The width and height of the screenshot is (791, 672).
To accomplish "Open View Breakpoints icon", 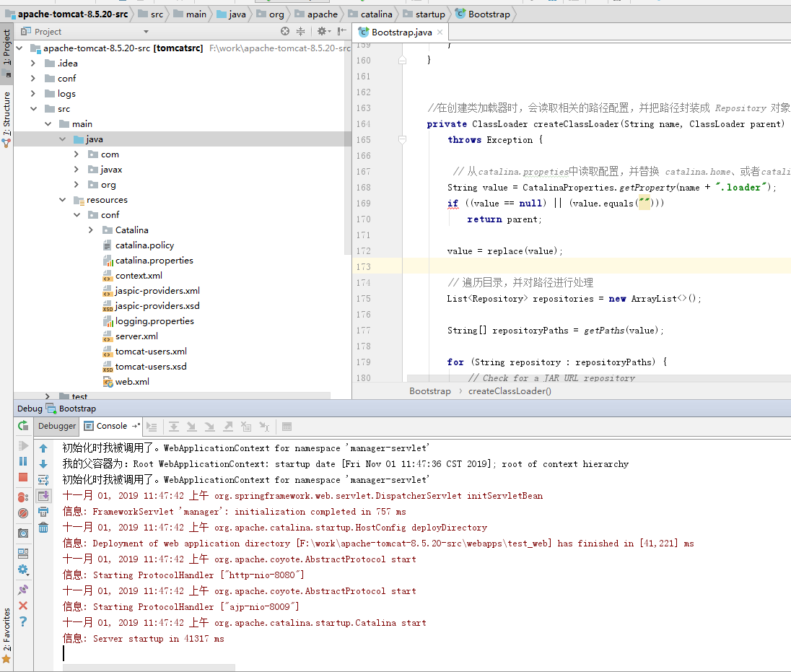I will point(23,497).
